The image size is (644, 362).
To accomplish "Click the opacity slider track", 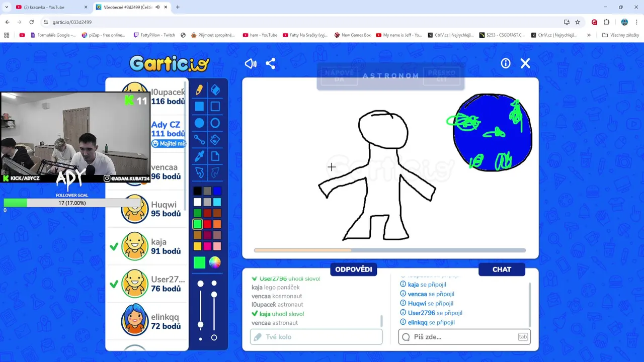I will pos(214,309).
